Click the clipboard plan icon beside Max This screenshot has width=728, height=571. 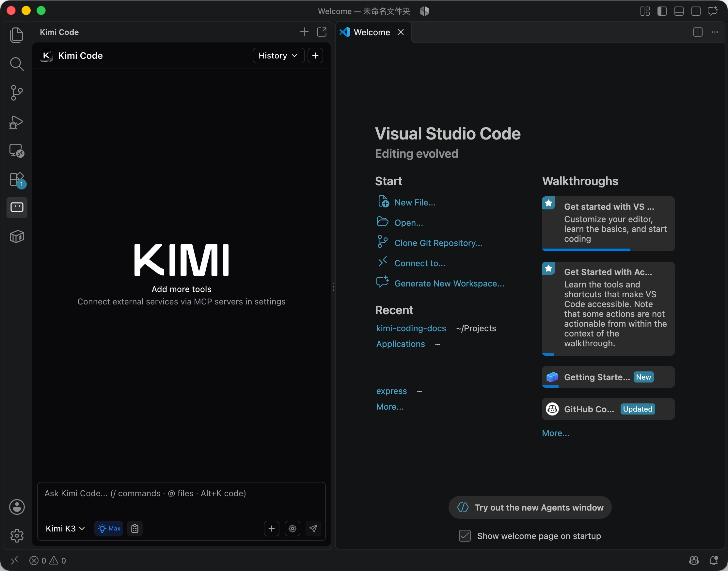135,529
